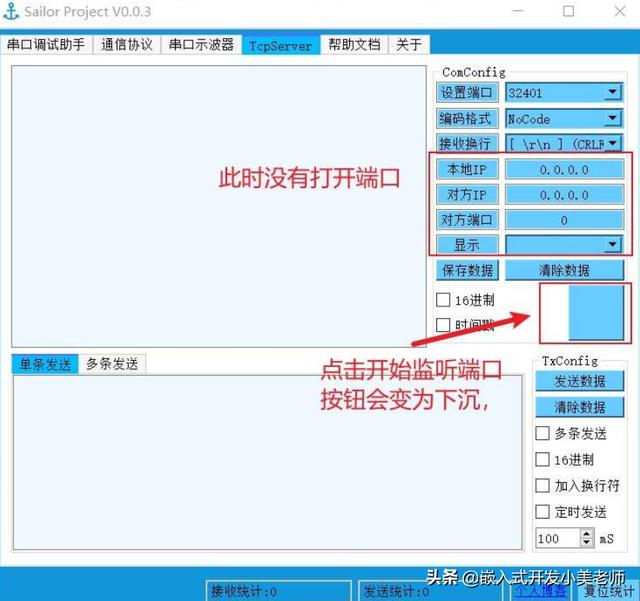
Task: Switch to the 通信协议 tab
Action: [x=127, y=44]
